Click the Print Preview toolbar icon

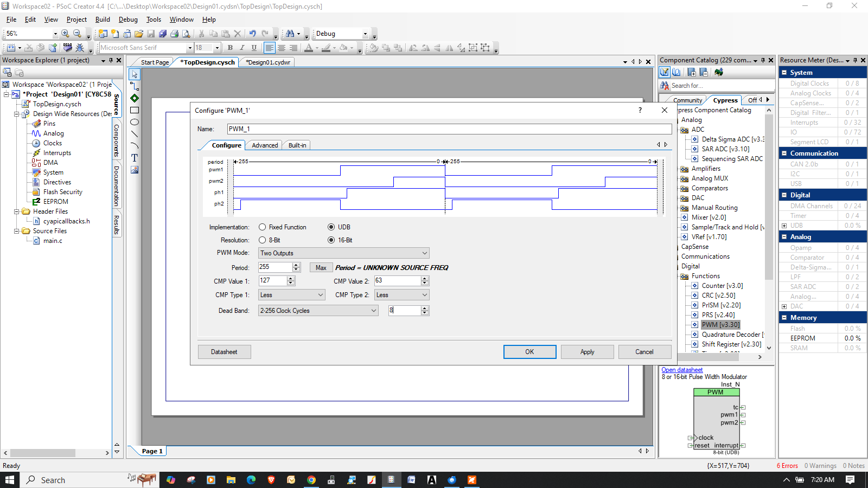[x=186, y=34]
